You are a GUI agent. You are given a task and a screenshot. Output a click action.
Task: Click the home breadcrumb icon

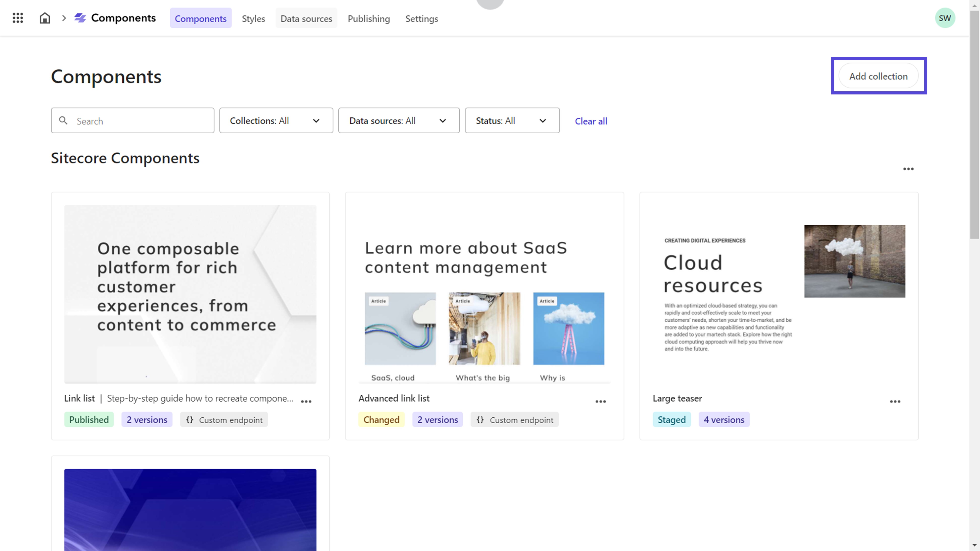[44, 18]
